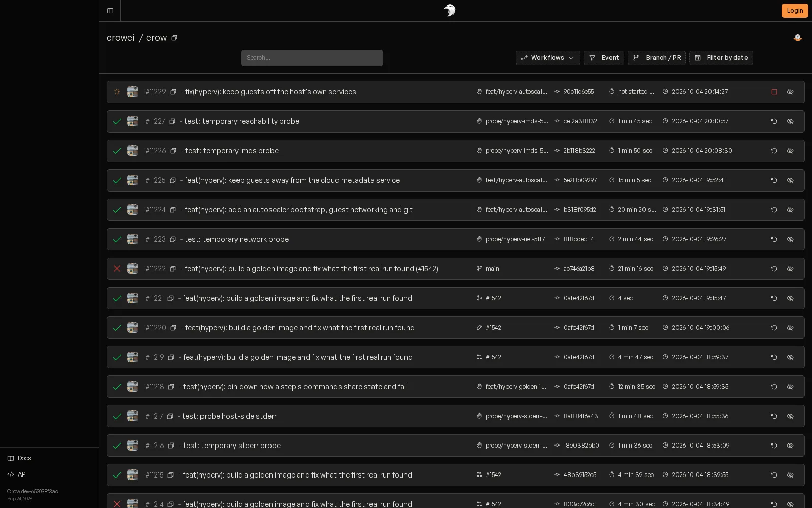
Task: Open the crowci organization link
Action: [x=121, y=38]
